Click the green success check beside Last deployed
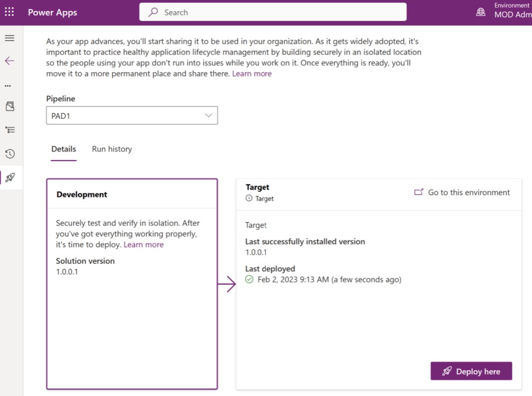 [249, 279]
